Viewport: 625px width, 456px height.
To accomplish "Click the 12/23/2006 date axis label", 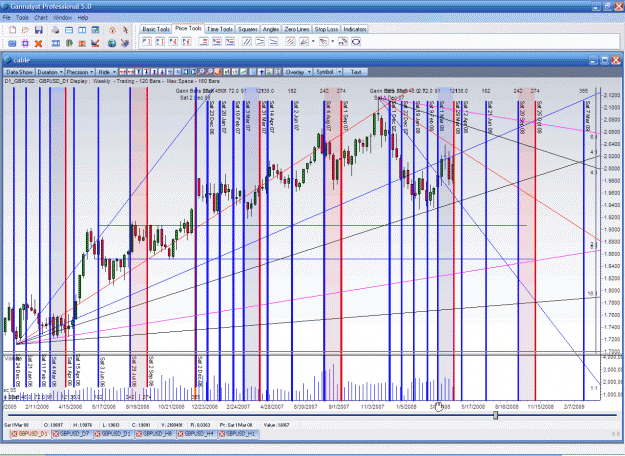I will (x=204, y=407).
